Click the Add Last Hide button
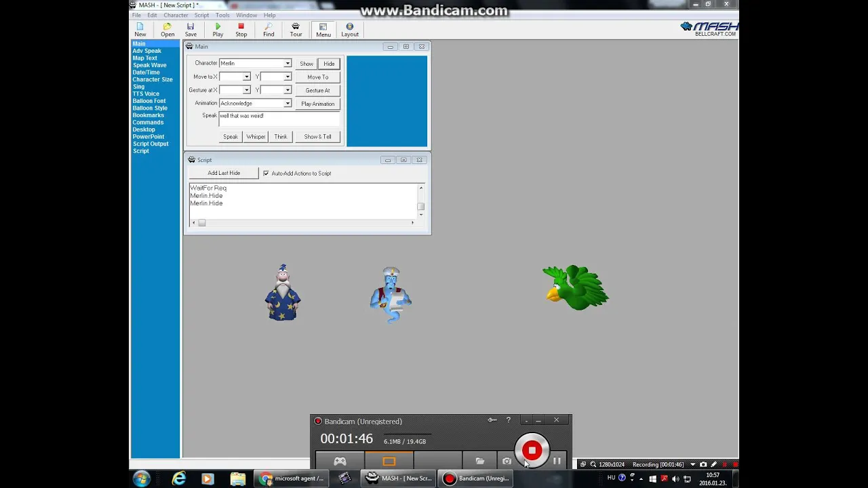Screen dimensions: 868x488 (224, 174)
